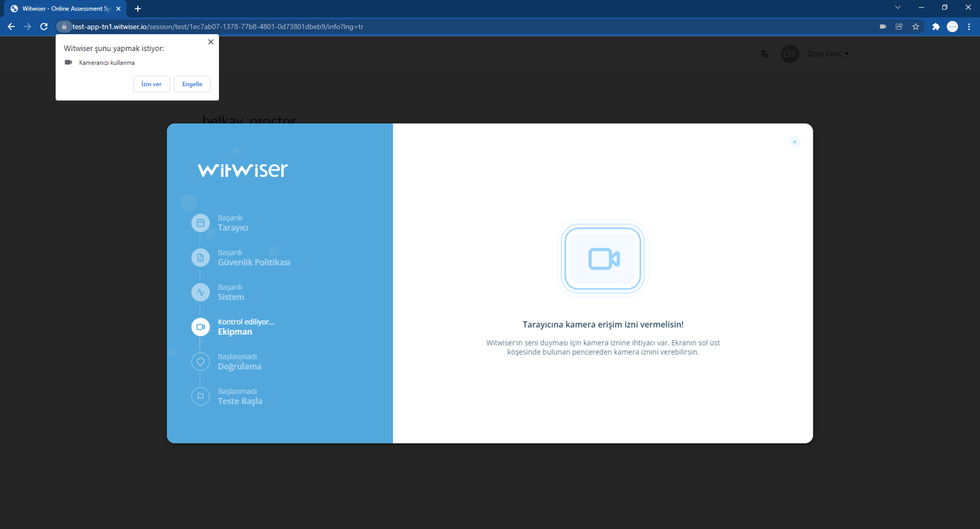The width and height of the screenshot is (980, 529).
Task: Click the Tarayıcı step browser icon
Action: (200, 223)
